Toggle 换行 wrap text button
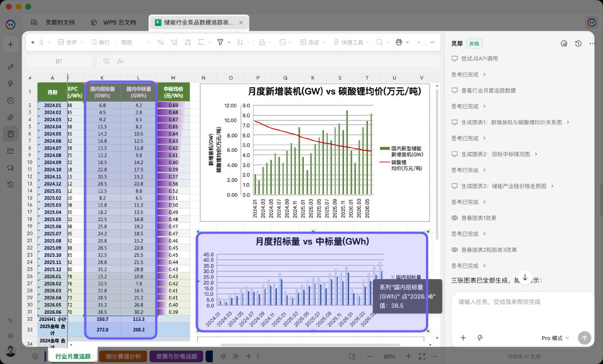 (100, 42)
